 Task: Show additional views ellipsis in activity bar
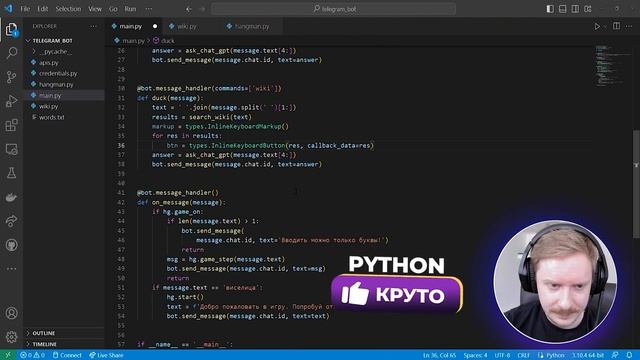(11, 269)
